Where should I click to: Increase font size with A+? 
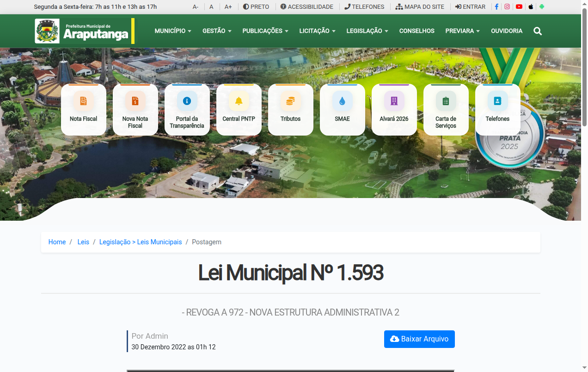(228, 7)
